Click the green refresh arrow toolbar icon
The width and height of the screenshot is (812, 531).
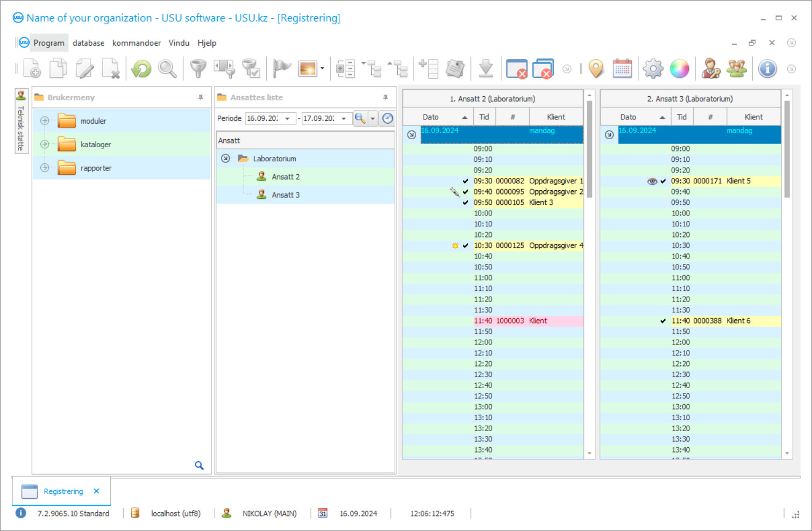pyautogui.click(x=141, y=69)
